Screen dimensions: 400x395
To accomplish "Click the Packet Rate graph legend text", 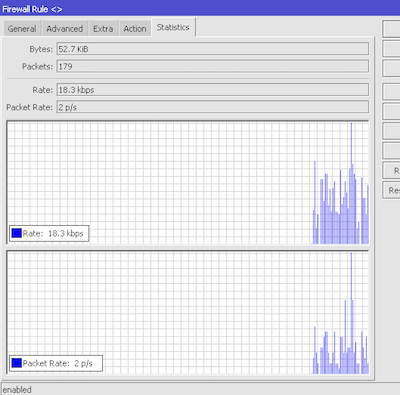I will click(58, 363).
